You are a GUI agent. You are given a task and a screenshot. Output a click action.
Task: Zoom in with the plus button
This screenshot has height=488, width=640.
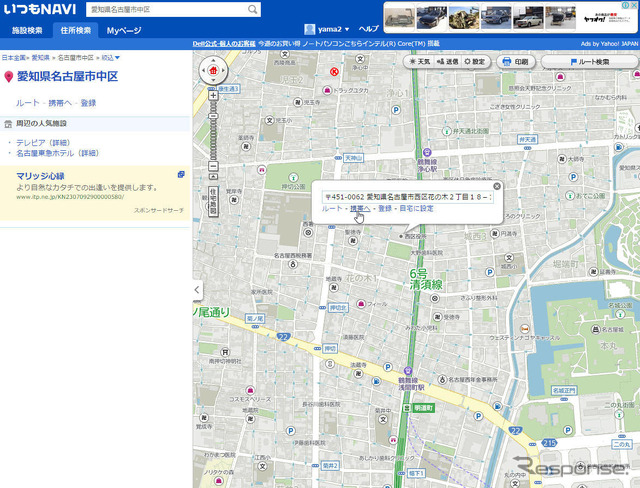point(213,95)
